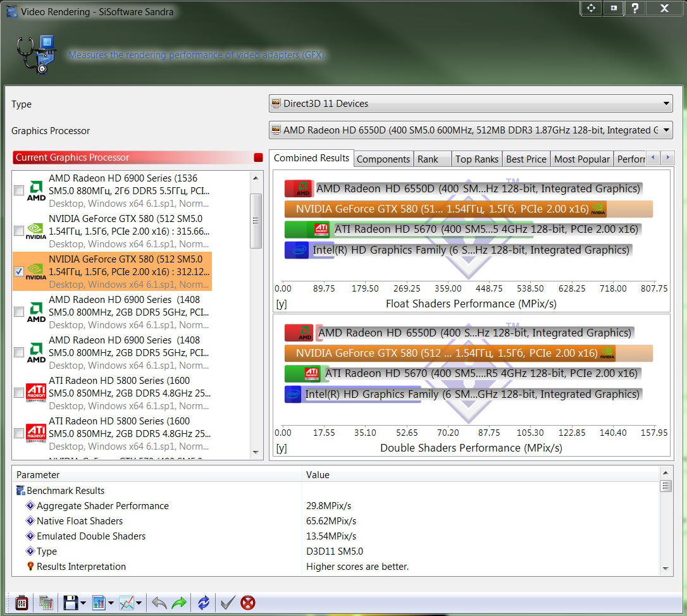Click the red square beside Current Graphics Processor

258,157
